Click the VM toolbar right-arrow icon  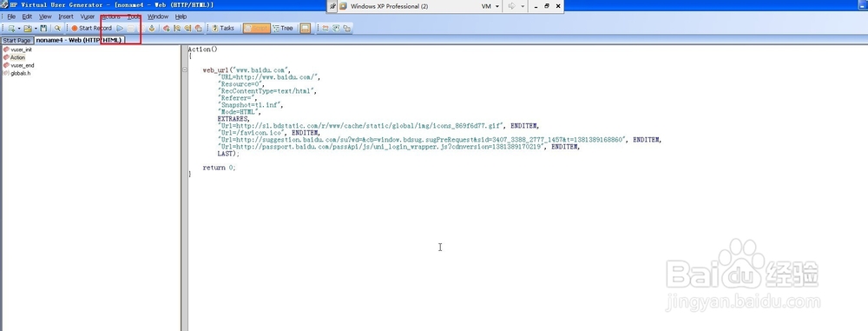[511, 6]
